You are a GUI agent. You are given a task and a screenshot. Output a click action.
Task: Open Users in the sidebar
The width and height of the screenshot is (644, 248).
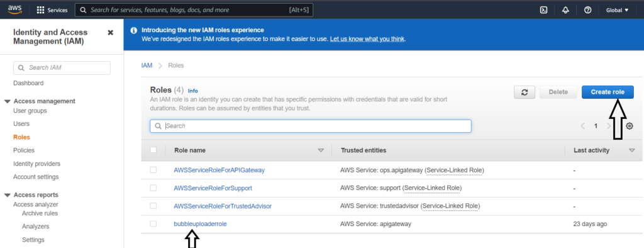coord(21,124)
